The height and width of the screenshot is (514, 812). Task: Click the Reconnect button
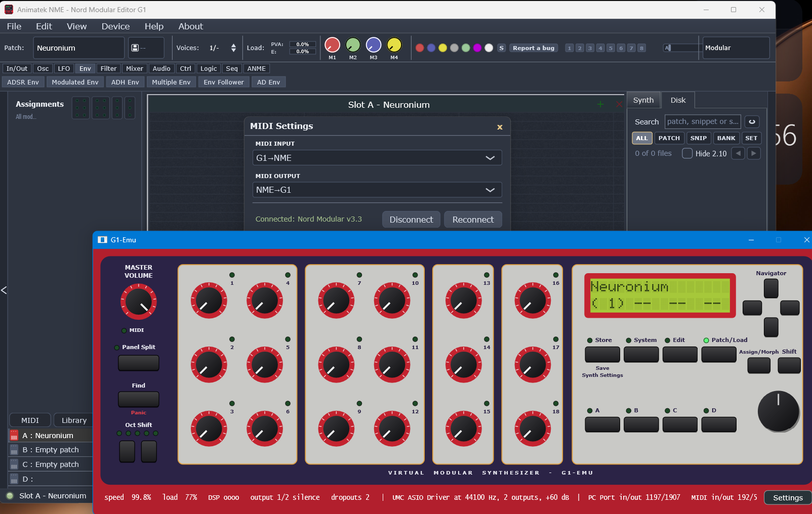click(x=473, y=220)
